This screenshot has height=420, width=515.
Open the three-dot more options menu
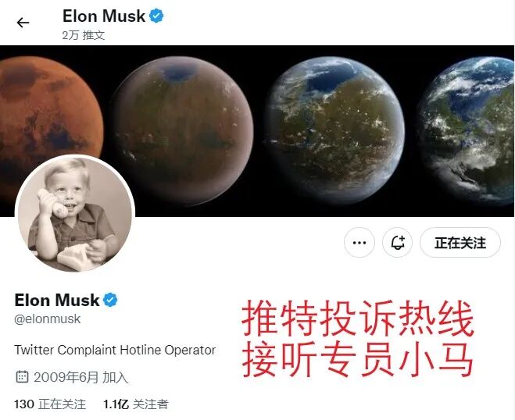coord(359,243)
